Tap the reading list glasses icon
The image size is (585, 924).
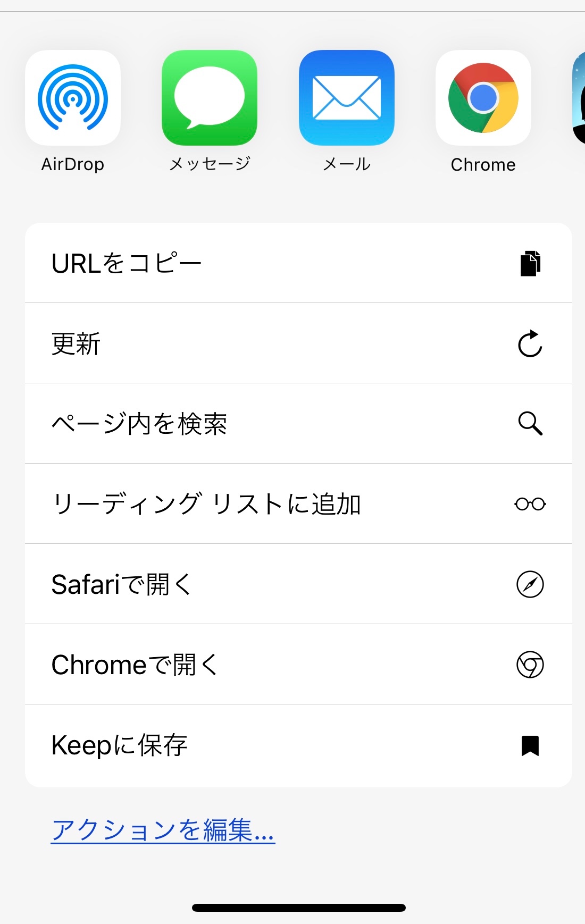pos(530,504)
